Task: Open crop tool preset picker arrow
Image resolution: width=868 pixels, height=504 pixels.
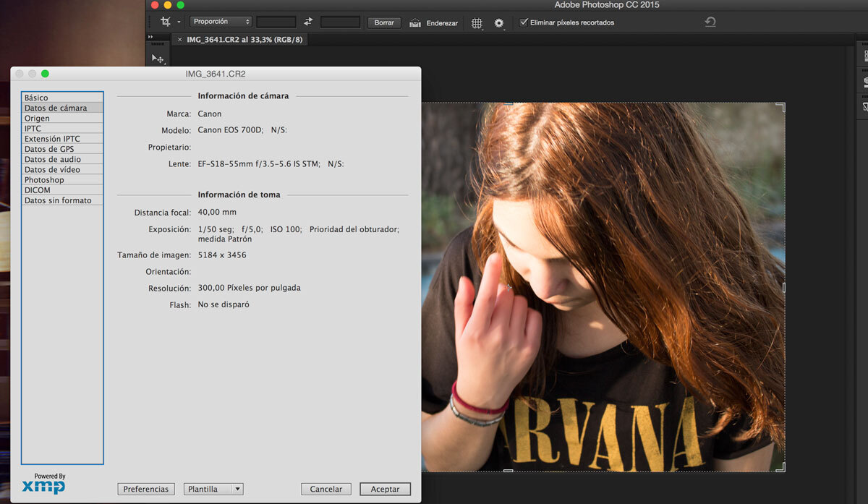Action: point(179,22)
